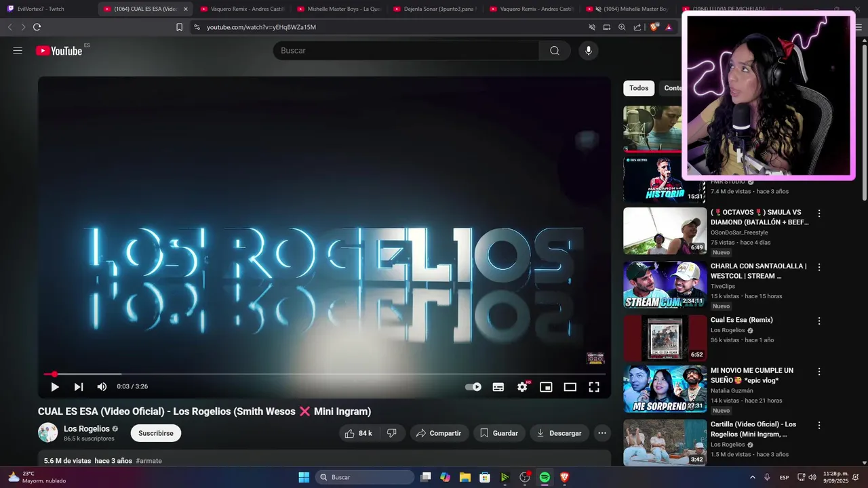The image size is (868, 488).
Task: Open Microsoft Store on taskbar
Action: pyautogui.click(x=485, y=477)
